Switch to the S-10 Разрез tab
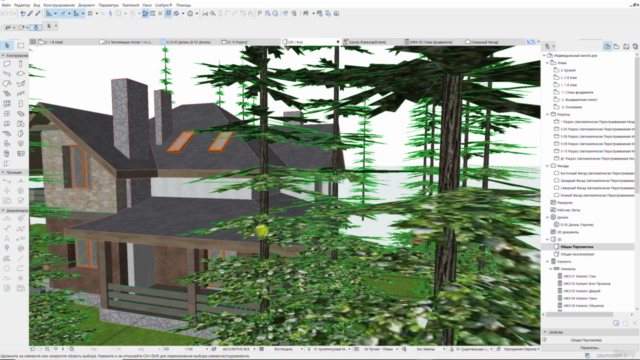The height and width of the screenshot is (360, 640). (250, 42)
